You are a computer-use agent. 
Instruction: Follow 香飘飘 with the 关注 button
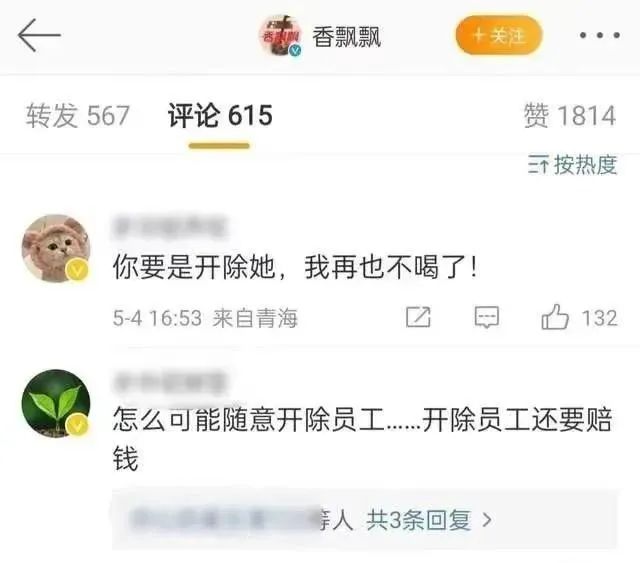(x=498, y=35)
